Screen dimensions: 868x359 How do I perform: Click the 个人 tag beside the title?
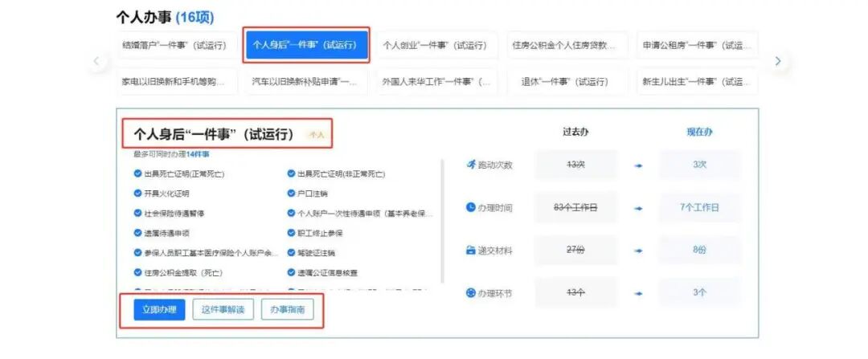[x=317, y=134]
